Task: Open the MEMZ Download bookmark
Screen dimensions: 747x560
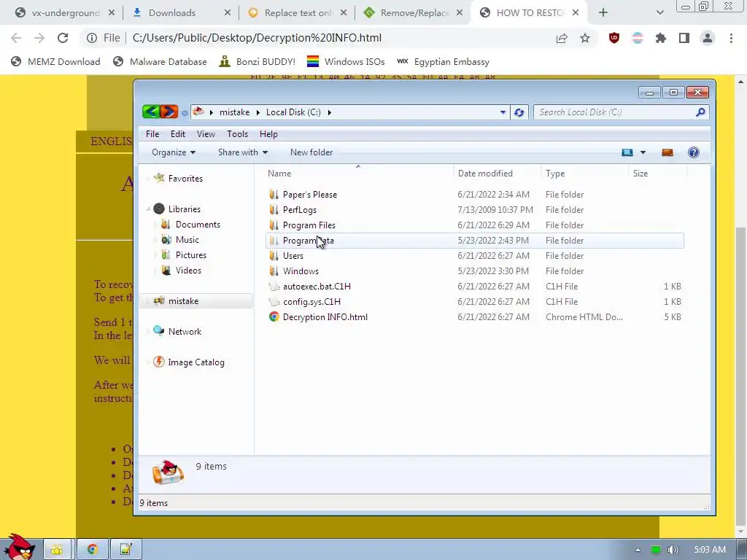Action: [x=55, y=61]
